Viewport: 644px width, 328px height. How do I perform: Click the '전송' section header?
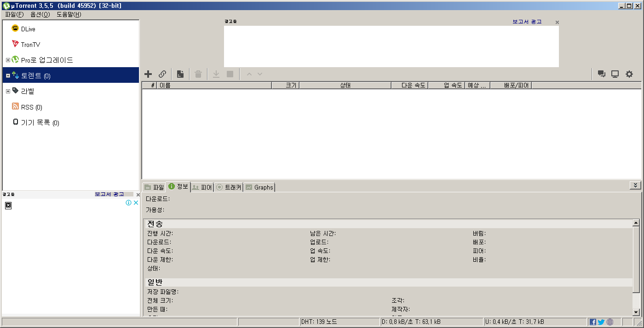pyautogui.click(x=389, y=224)
